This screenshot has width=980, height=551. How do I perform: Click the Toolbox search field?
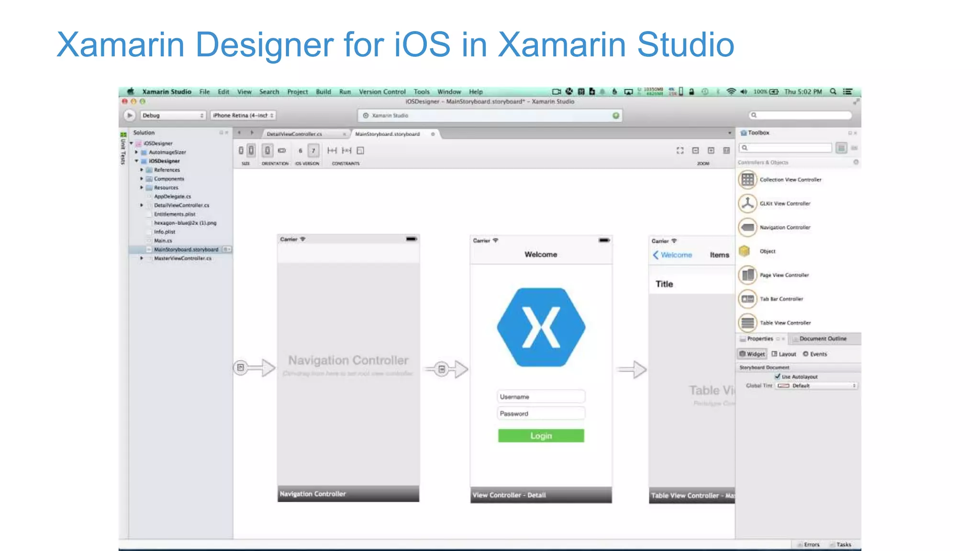785,148
